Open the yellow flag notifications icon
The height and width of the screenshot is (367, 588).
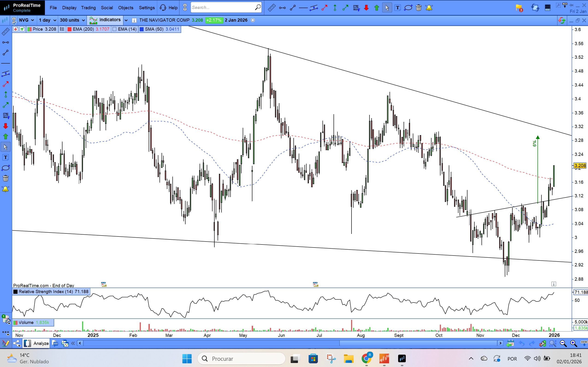(519, 8)
